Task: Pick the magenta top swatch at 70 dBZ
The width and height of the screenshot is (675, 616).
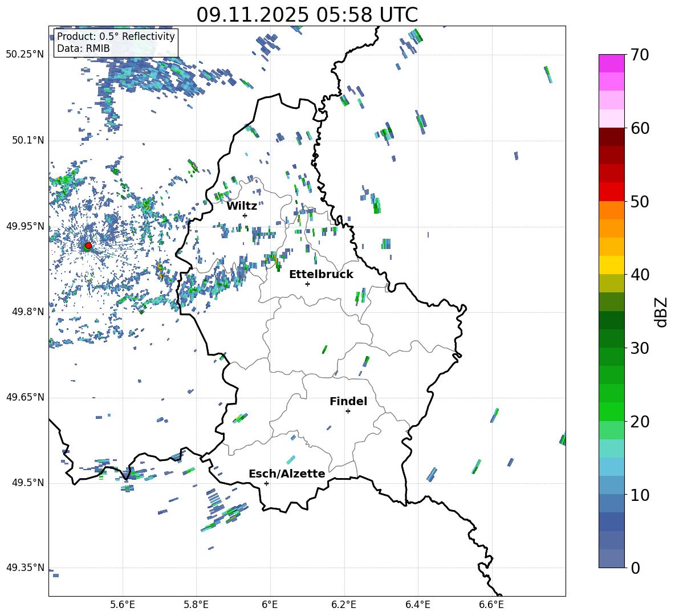Action: (612, 63)
